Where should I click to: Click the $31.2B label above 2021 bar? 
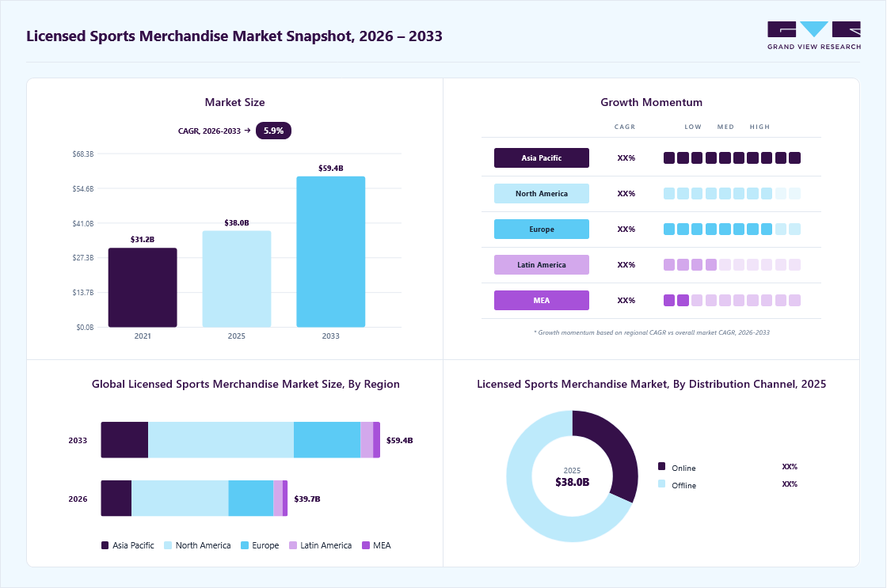pyautogui.click(x=143, y=239)
